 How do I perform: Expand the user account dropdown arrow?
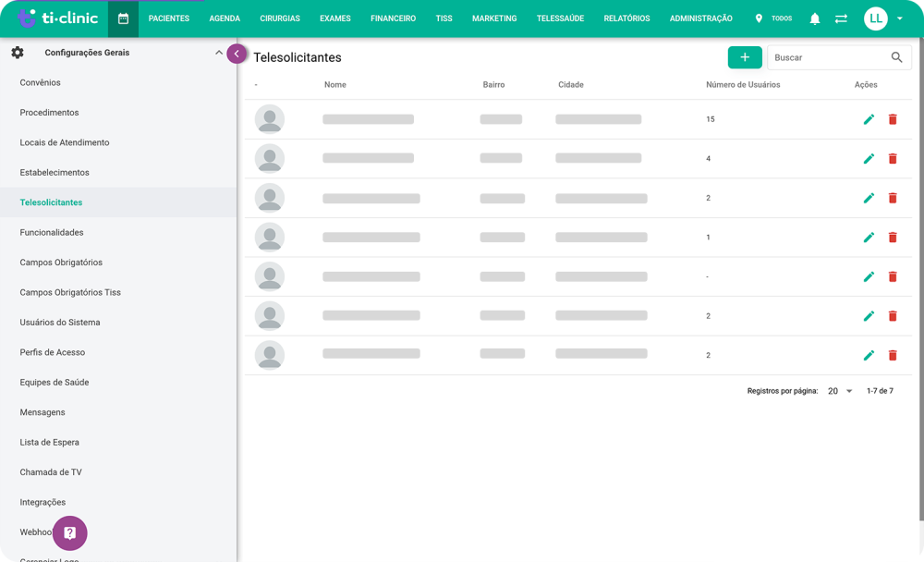pyautogui.click(x=899, y=18)
